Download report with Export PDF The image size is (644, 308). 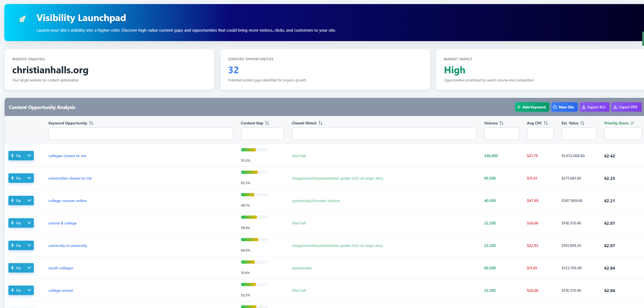click(626, 107)
